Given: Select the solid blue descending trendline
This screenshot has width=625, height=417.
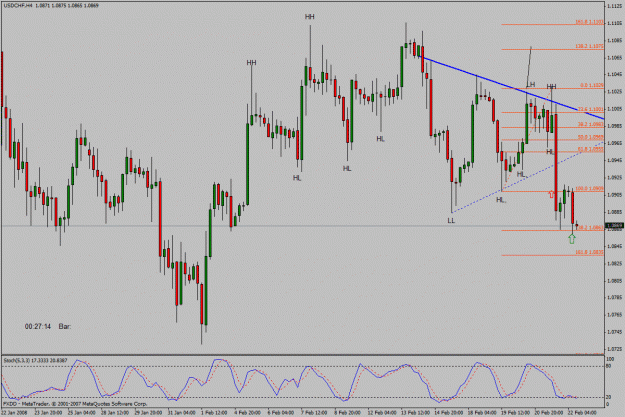Looking at the screenshot, I should pos(513,88).
